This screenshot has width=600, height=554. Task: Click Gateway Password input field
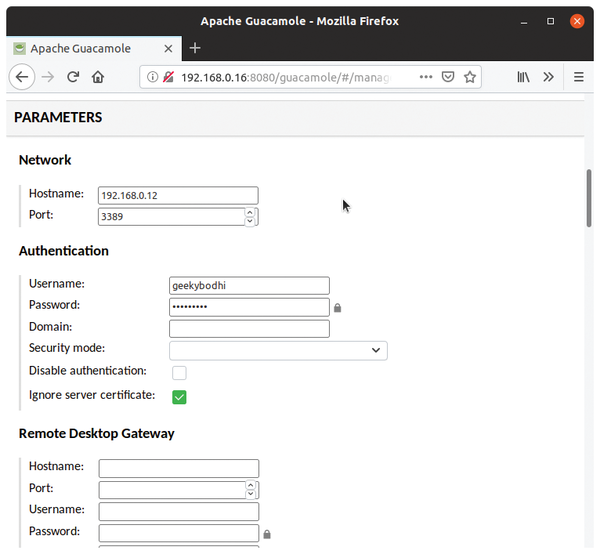[x=179, y=533]
